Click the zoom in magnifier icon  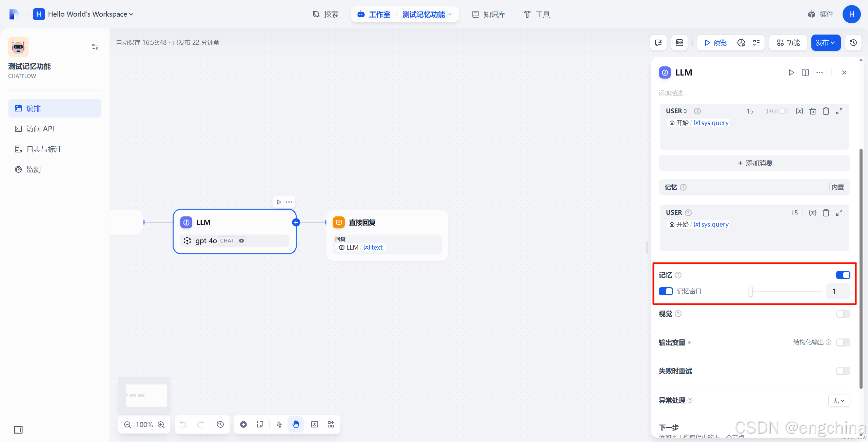tap(161, 425)
